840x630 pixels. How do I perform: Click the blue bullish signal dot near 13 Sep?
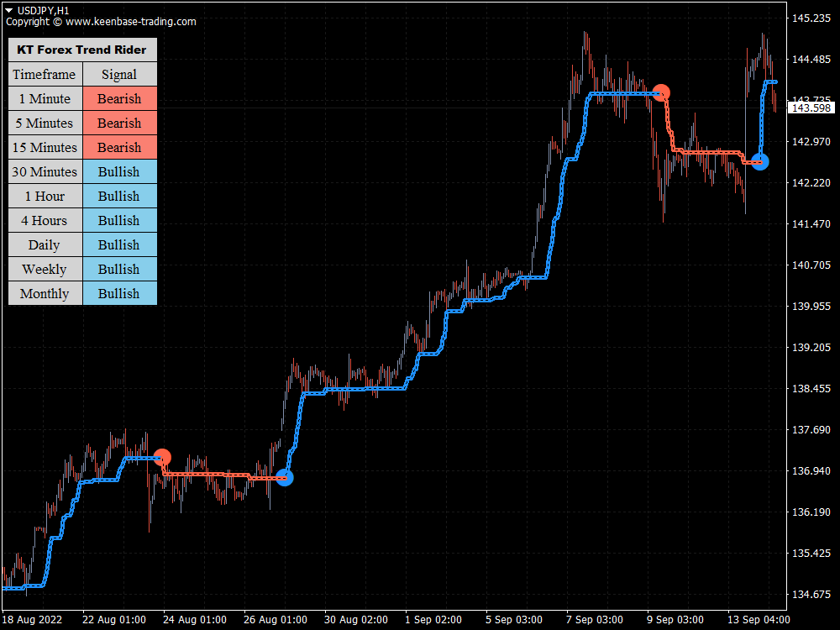[x=760, y=161]
